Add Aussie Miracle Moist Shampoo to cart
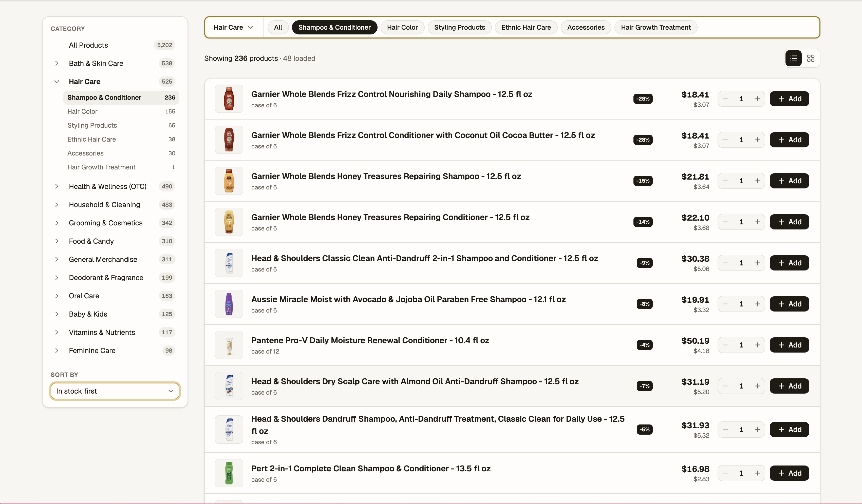This screenshot has width=862, height=504. click(790, 304)
